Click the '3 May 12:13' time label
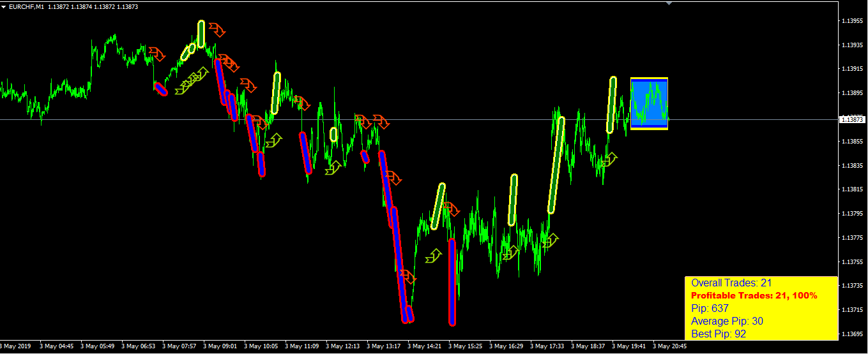Screen dimensions: 868x354 pyautogui.click(x=343, y=346)
